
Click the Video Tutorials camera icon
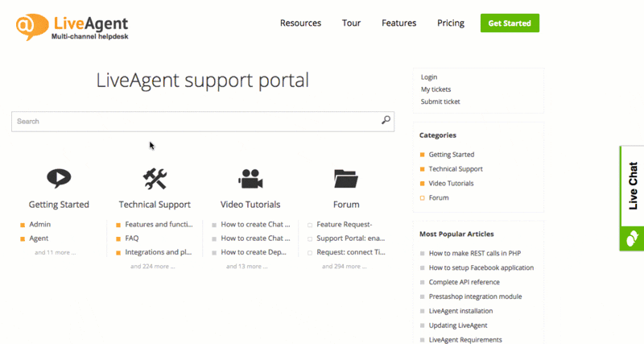click(250, 178)
